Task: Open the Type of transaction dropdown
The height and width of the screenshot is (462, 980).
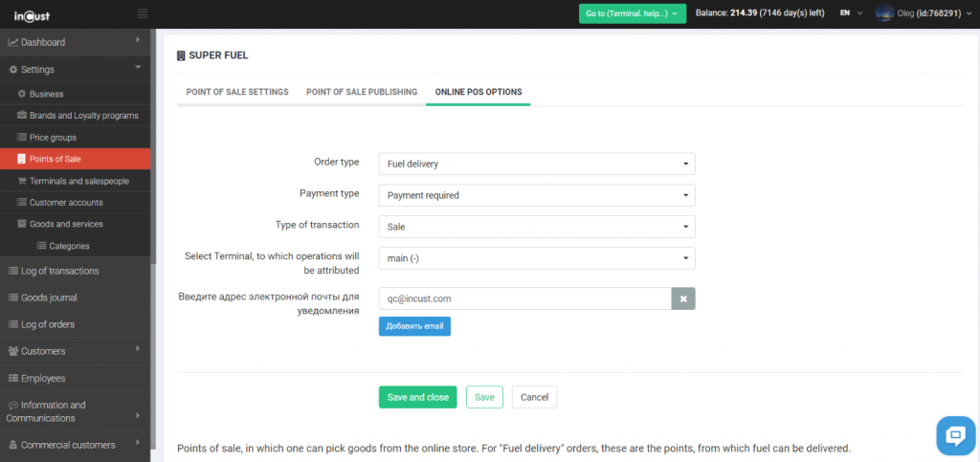Action: click(537, 227)
